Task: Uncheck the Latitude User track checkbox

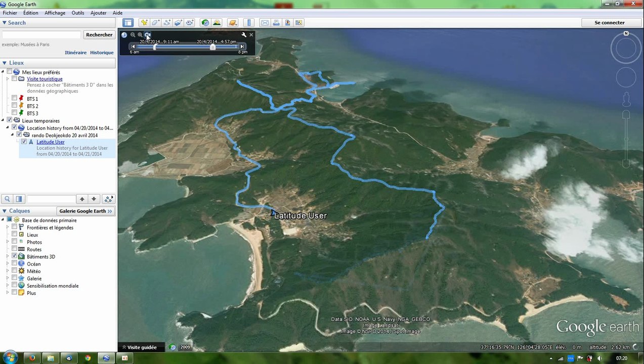Action: pos(24,142)
